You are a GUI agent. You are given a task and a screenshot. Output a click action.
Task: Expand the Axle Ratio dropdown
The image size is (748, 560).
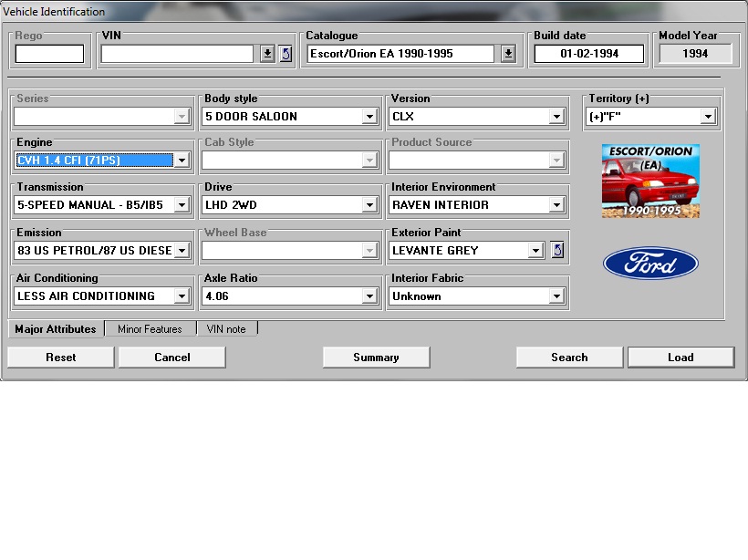[x=369, y=296]
